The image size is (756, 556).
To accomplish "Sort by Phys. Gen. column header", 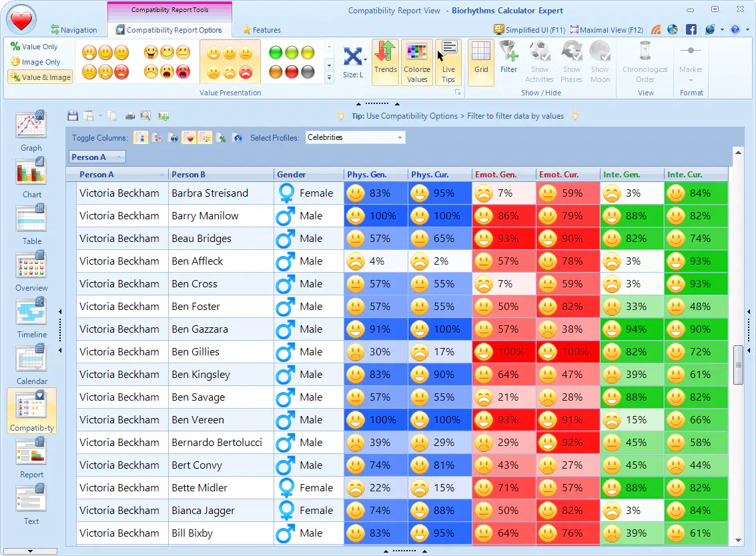I will point(376,175).
